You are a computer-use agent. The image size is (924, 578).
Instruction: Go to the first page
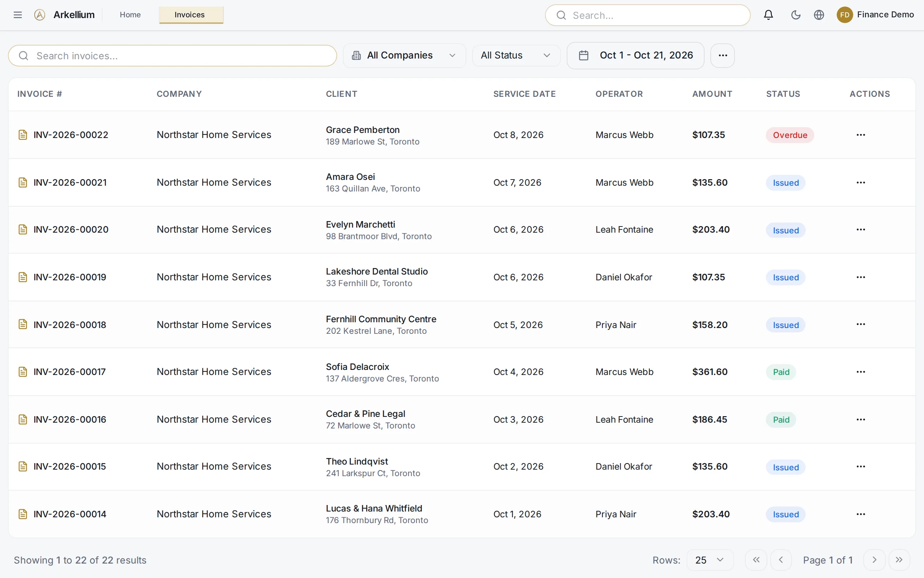tap(756, 560)
